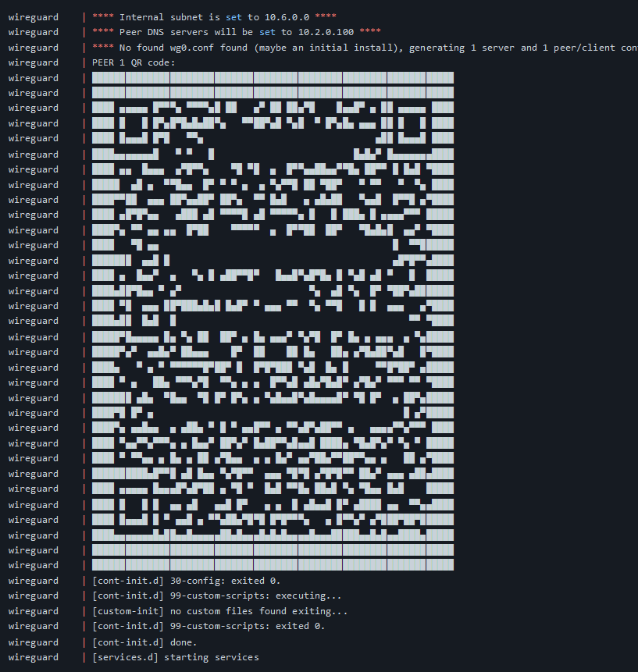The height and width of the screenshot is (672, 638).
Task: Click the blue "set" word on the DNS line
Action: tap(267, 32)
